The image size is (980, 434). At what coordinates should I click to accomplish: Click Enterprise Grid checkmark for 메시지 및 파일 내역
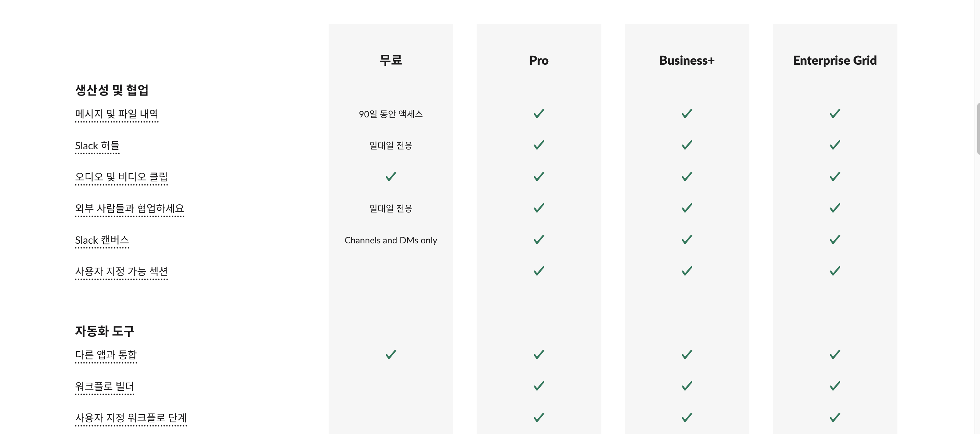click(835, 114)
